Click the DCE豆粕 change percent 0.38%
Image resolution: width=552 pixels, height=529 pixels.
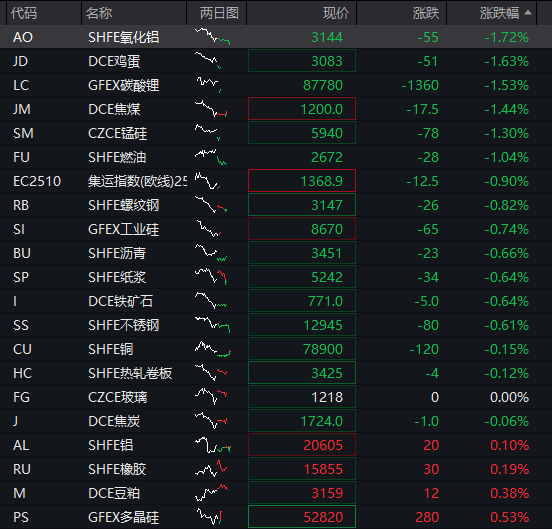pos(509,493)
